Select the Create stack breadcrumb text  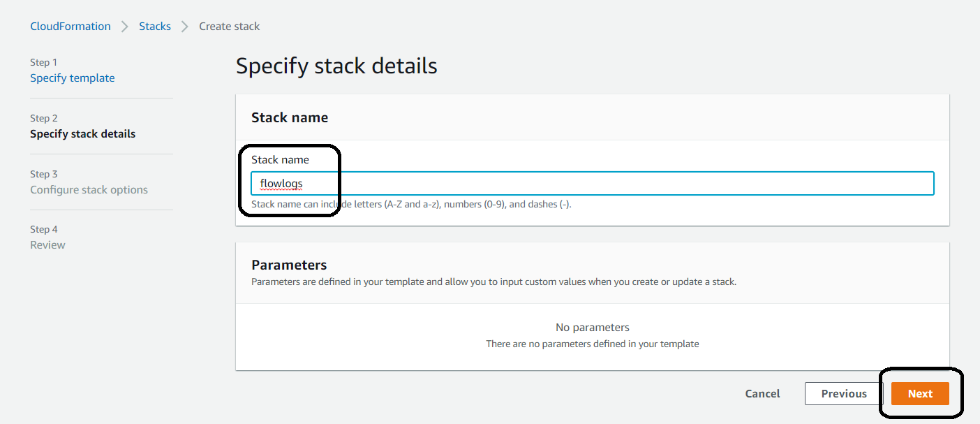[x=230, y=27]
